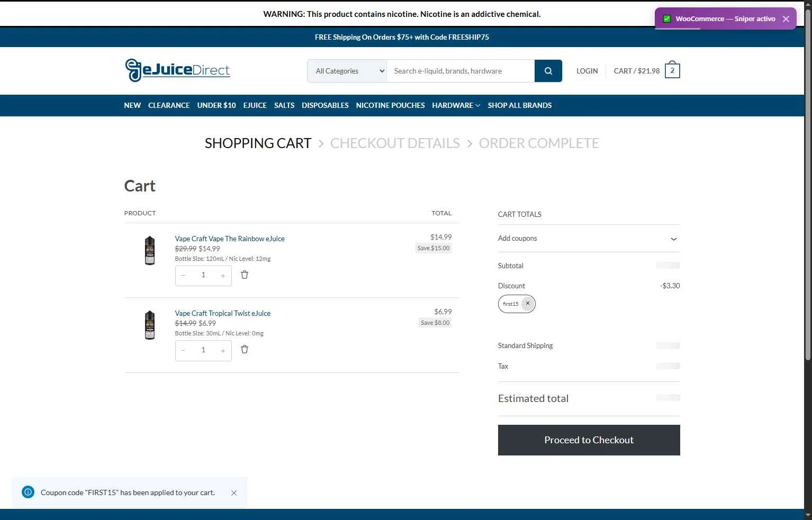Click the Save $8.00 badge
Image resolution: width=812 pixels, height=520 pixels.
tap(435, 323)
